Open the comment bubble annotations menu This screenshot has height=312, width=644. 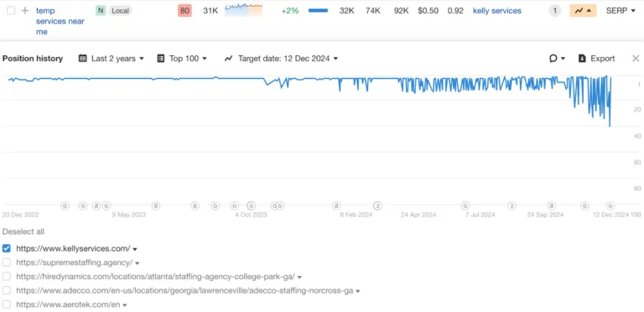pyautogui.click(x=558, y=59)
